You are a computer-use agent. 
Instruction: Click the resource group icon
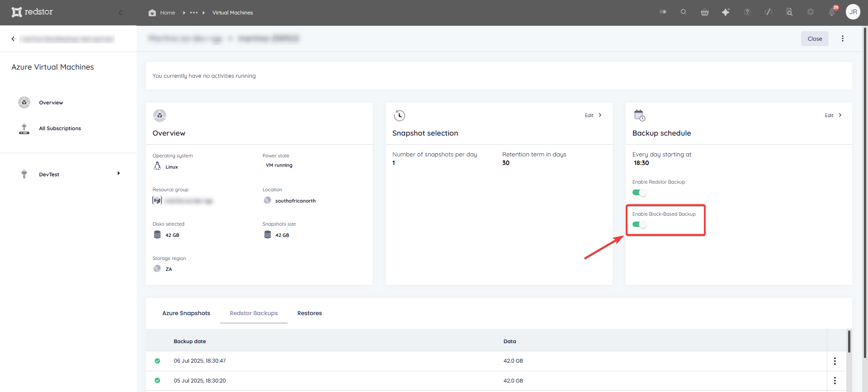(157, 200)
